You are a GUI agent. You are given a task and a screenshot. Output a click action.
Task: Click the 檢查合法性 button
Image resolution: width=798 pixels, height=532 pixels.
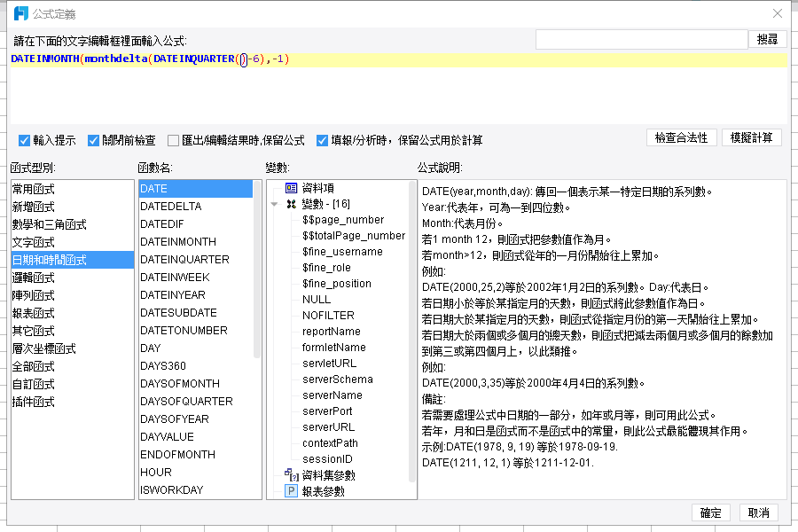tap(682, 137)
